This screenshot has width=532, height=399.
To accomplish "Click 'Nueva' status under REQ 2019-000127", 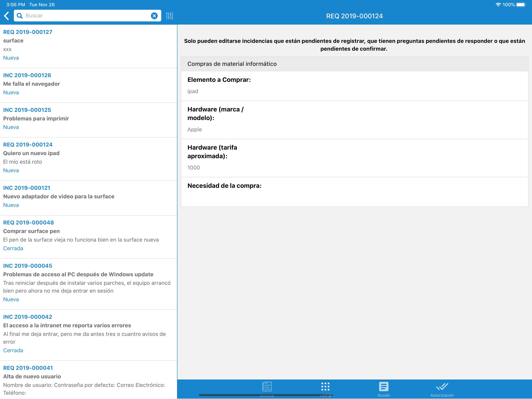I will pyautogui.click(x=11, y=58).
